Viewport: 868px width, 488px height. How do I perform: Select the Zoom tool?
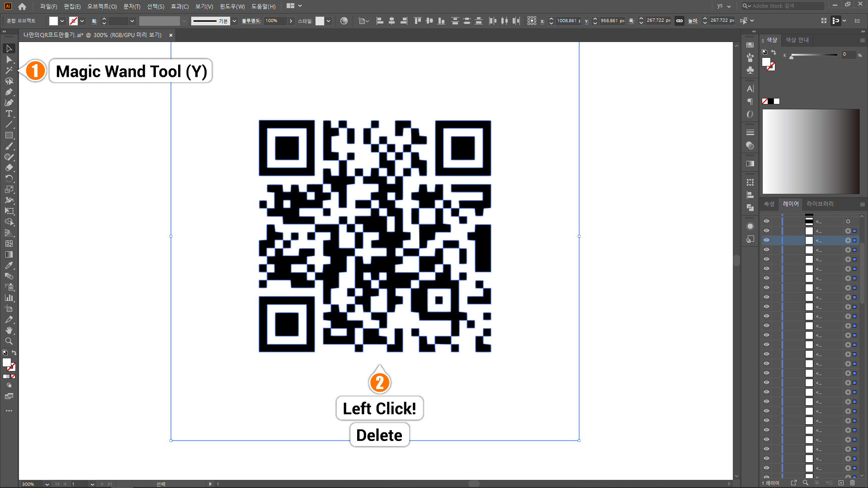(9, 341)
